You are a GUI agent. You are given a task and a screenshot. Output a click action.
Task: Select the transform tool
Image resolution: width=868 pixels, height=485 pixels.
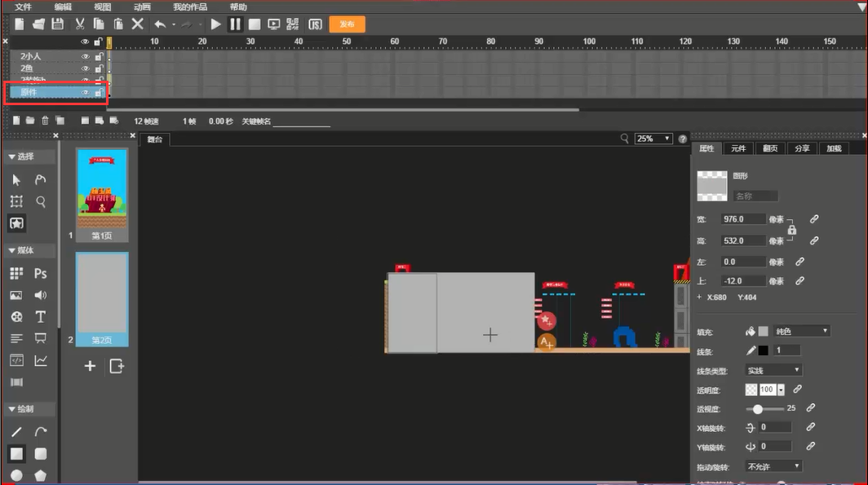tap(16, 201)
